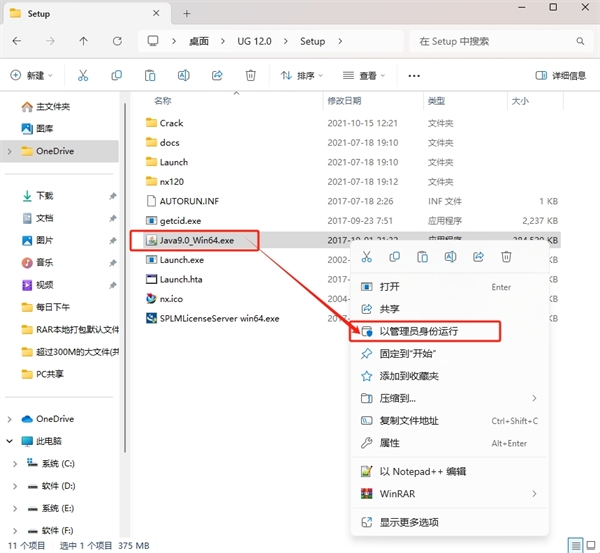This screenshot has height=553, width=600.
Task: Click 属性 in the context menu
Action: click(389, 443)
